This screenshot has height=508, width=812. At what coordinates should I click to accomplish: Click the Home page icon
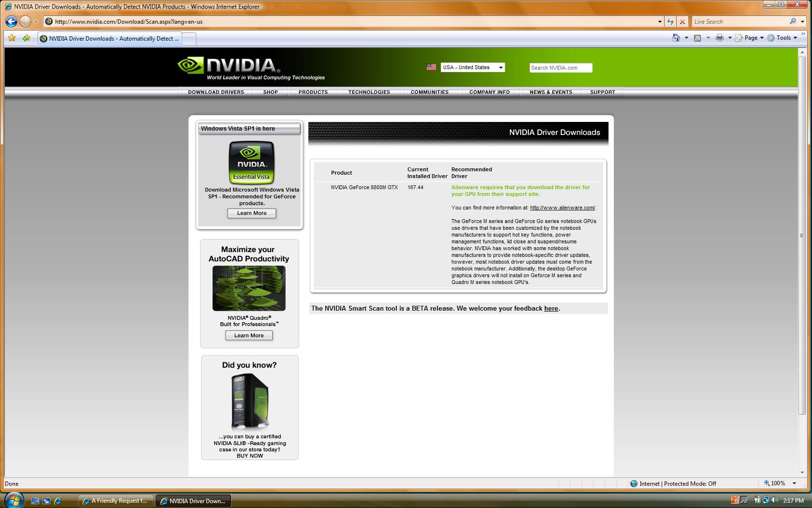pyautogui.click(x=676, y=38)
